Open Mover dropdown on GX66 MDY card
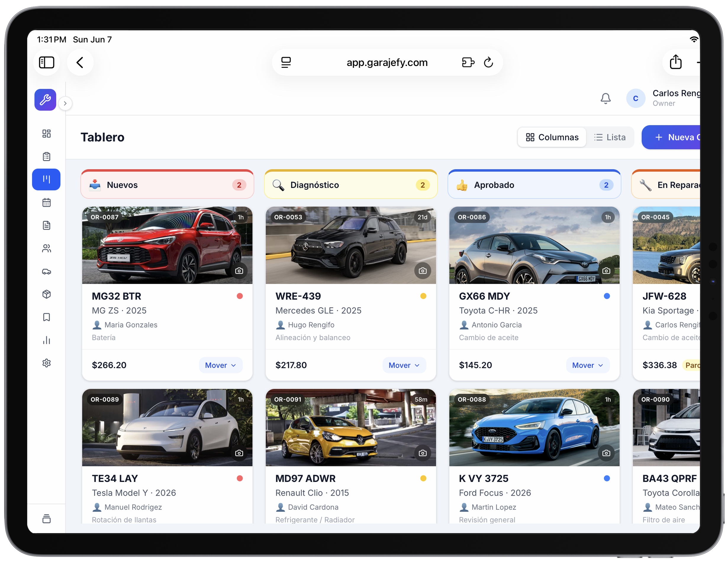Viewport: 728px width, 563px height. pyautogui.click(x=588, y=365)
